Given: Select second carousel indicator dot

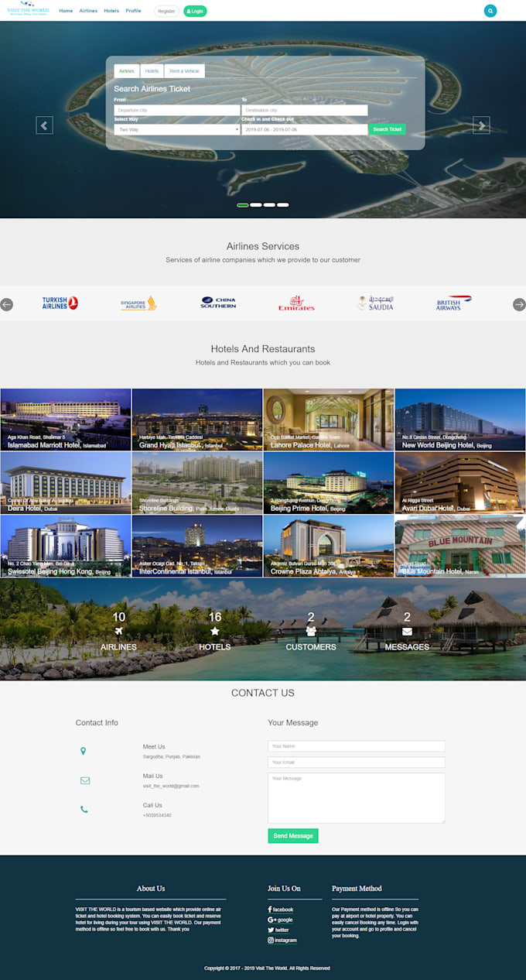Looking at the screenshot, I should click(x=256, y=205).
